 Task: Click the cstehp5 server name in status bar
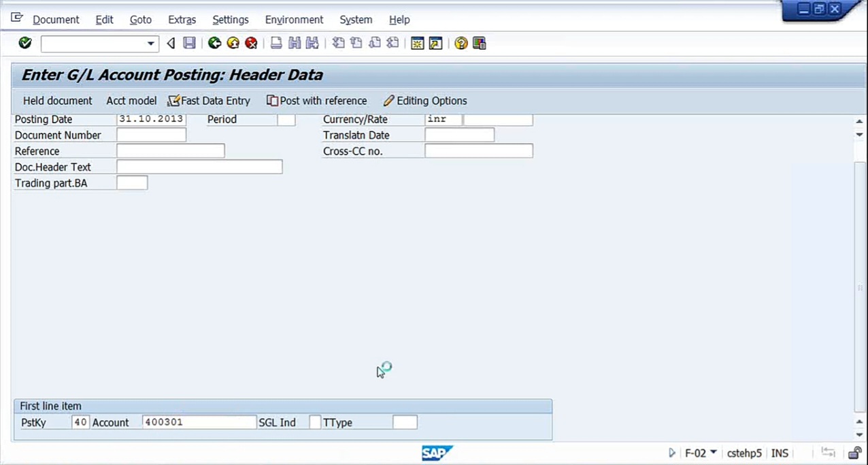click(x=744, y=453)
